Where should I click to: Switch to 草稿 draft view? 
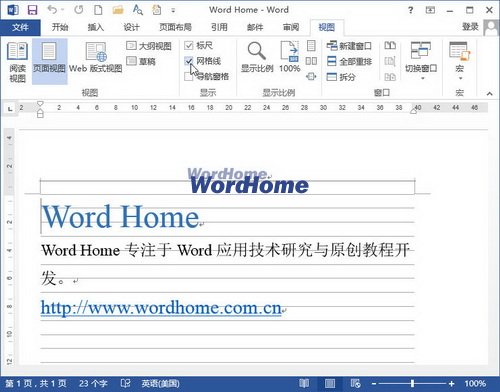[x=141, y=61]
